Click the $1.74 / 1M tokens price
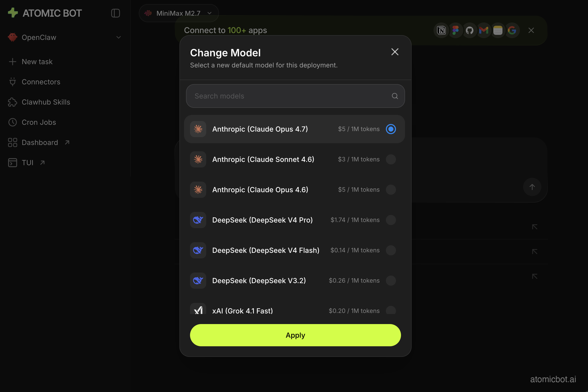The height and width of the screenshot is (392, 588). [x=355, y=220]
